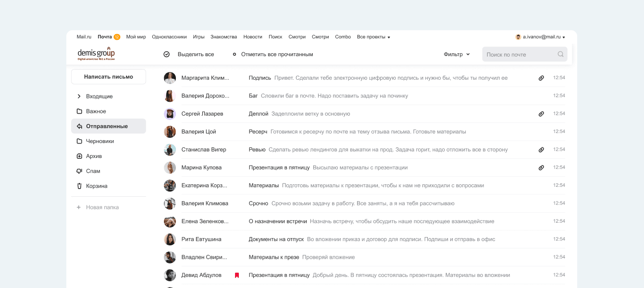Screen dimensions: 644x288
Task: Open the Корзина trash folder icon
Action: [79, 186]
